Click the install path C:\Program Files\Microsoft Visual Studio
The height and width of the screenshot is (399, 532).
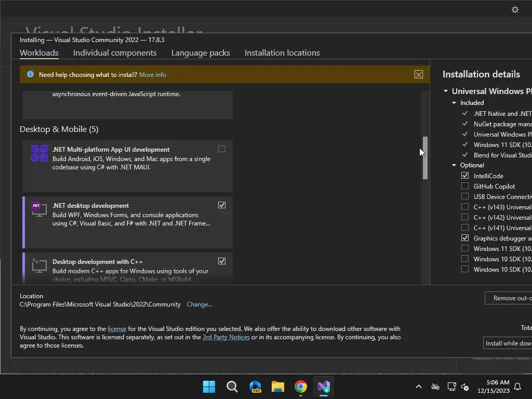(x=100, y=304)
